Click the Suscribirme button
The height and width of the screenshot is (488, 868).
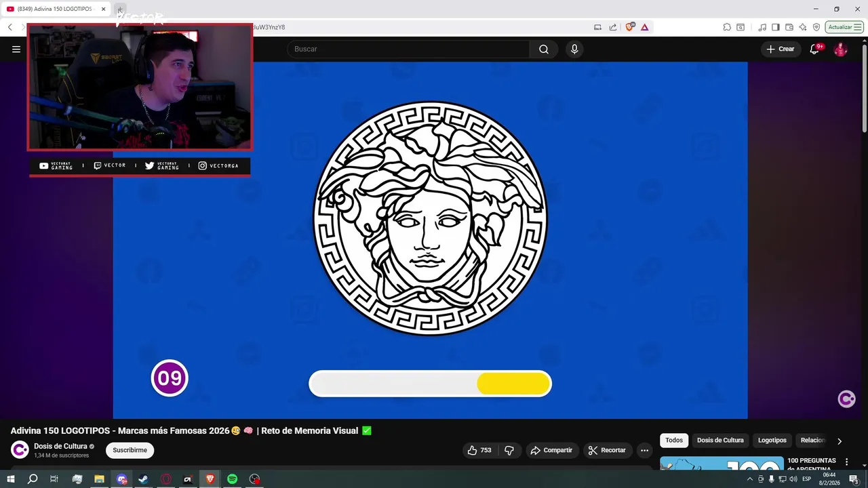[130, 450]
